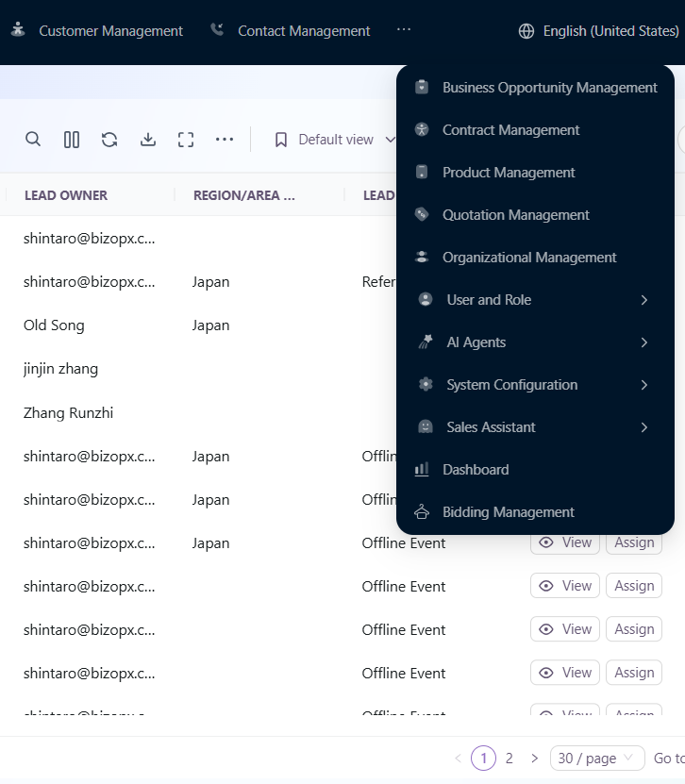Refresh the leads table
Viewport: 685px width, 784px height.
click(109, 140)
